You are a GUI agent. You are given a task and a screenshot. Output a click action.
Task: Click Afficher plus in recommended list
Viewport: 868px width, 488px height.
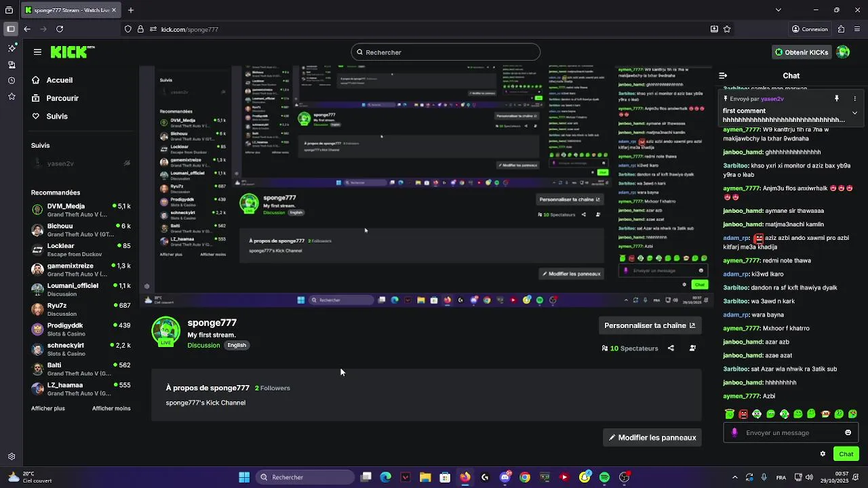tap(48, 409)
